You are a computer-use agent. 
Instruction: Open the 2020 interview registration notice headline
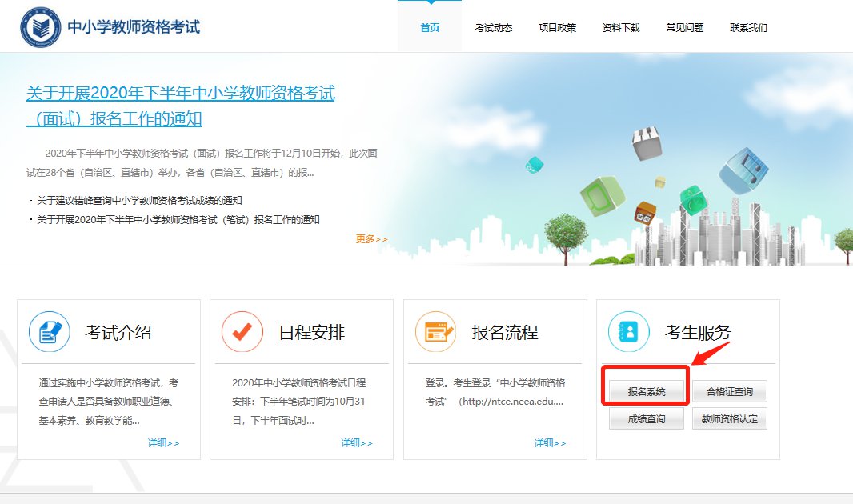[180, 106]
